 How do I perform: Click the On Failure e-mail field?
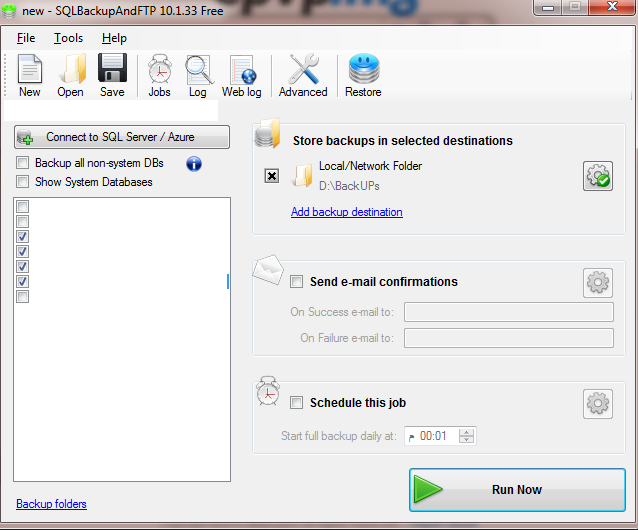click(x=509, y=338)
